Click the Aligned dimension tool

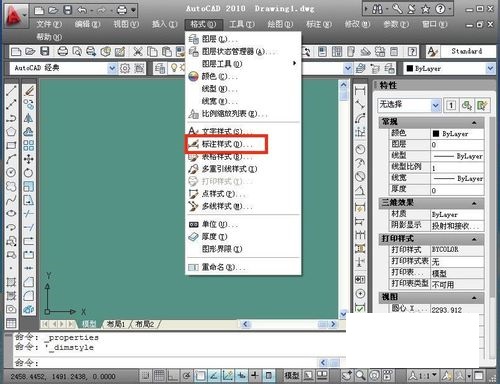pos(360,104)
